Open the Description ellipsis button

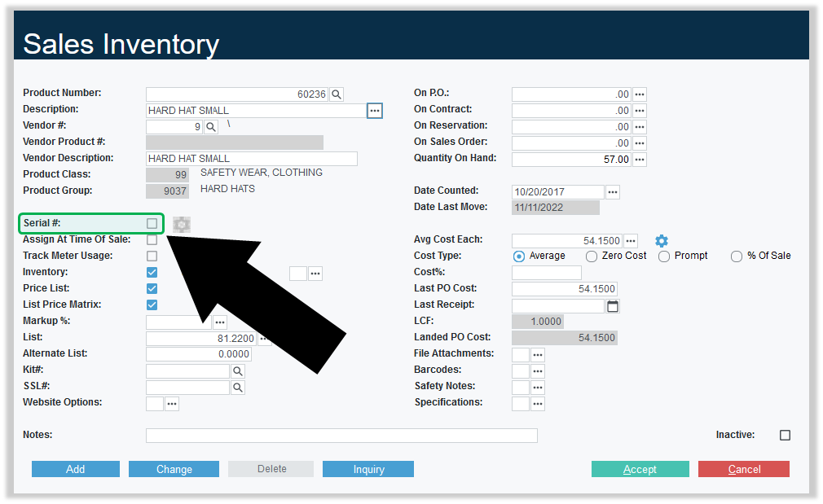tap(374, 111)
